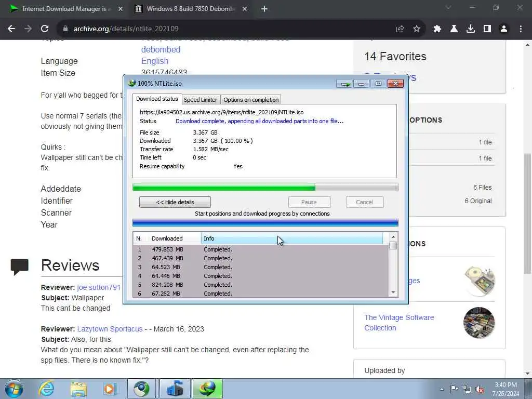Open the Action Center flag icon
The height and width of the screenshot is (399, 532).
pyautogui.click(x=454, y=389)
